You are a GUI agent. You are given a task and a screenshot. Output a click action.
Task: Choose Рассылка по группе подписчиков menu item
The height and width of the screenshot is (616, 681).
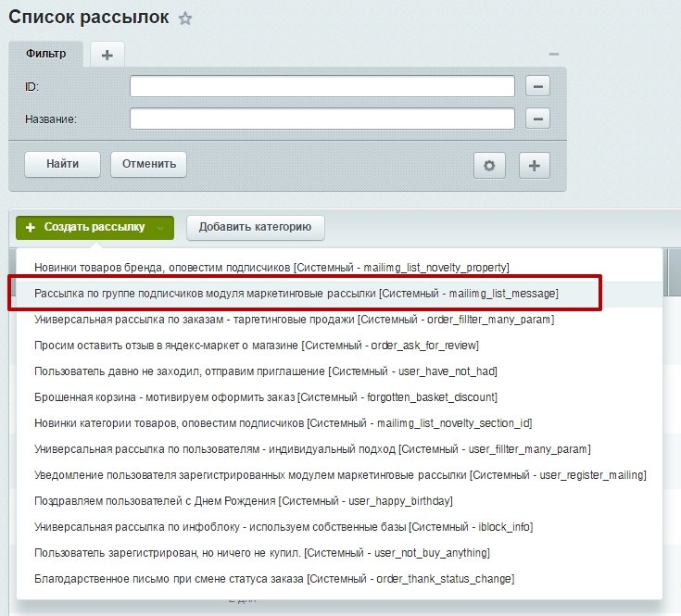296,293
